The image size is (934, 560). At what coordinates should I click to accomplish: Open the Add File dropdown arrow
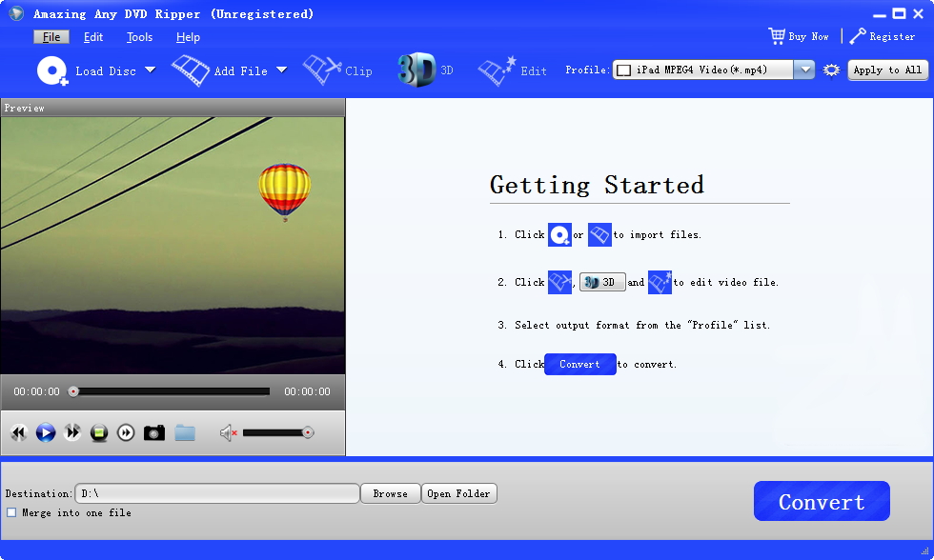pos(279,70)
